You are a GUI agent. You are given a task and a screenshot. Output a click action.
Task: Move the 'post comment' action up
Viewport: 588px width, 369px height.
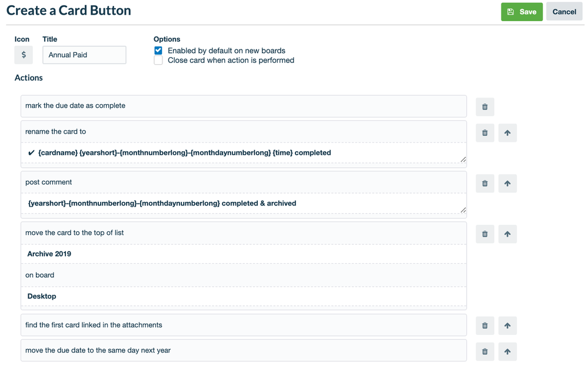click(507, 183)
